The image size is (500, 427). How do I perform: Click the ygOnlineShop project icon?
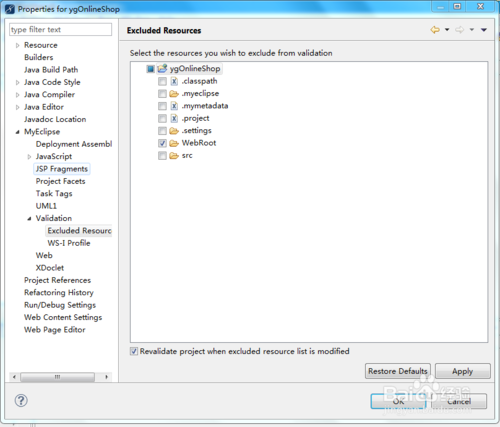[162, 69]
